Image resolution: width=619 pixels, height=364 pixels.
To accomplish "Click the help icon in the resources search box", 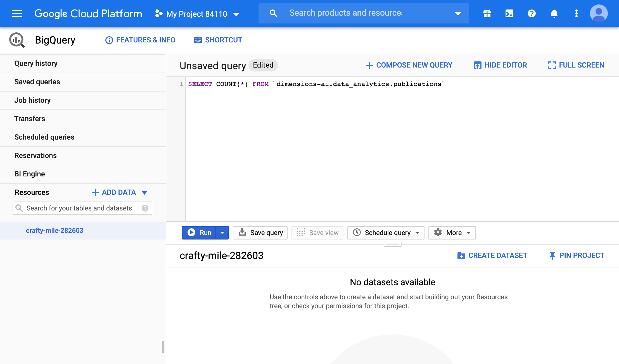I will (x=145, y=208).
